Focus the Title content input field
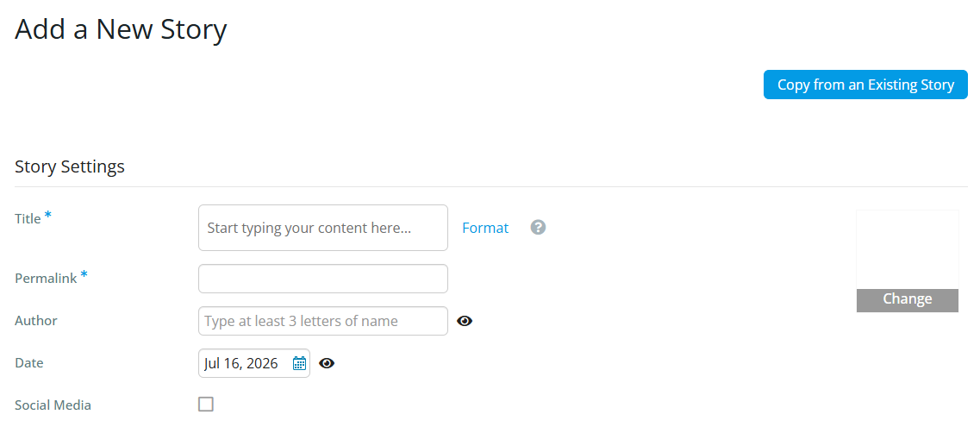Image resolution: width=980 pixels, height=427 pixels. tap(323, 228)
